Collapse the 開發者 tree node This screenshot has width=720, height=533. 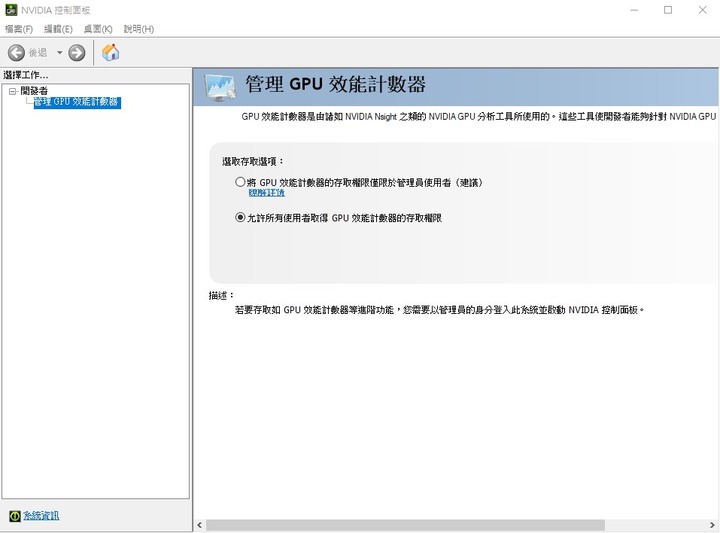tap(12, 91)
